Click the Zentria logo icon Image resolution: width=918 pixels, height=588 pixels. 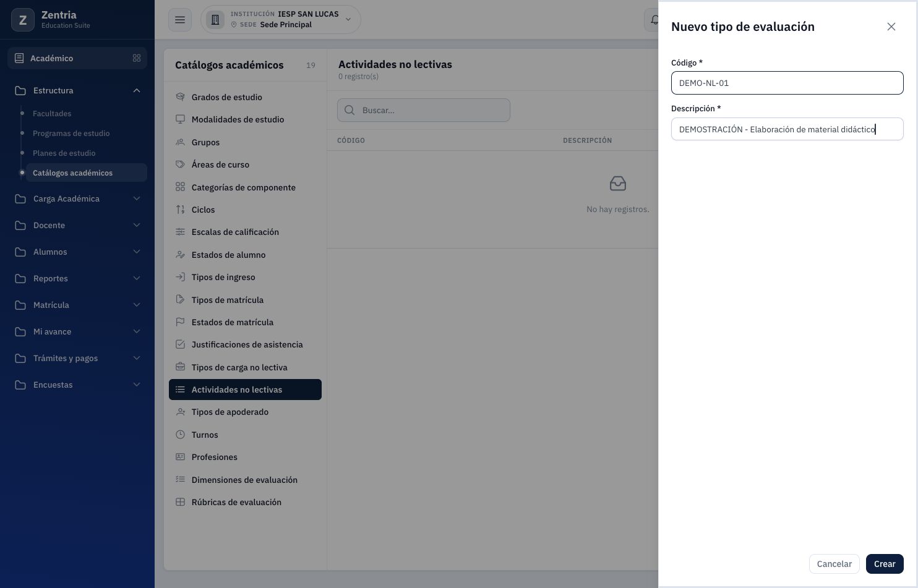tap(23, 20)
